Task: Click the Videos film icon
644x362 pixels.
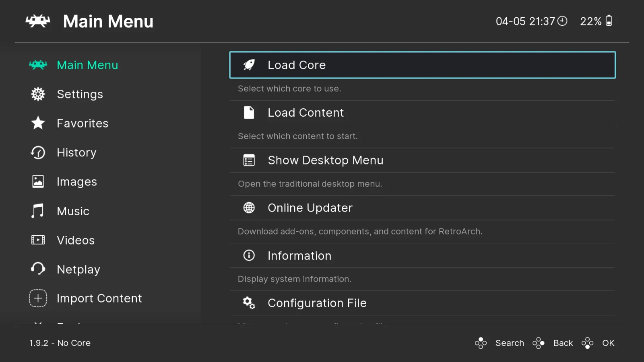Action: 37,240
